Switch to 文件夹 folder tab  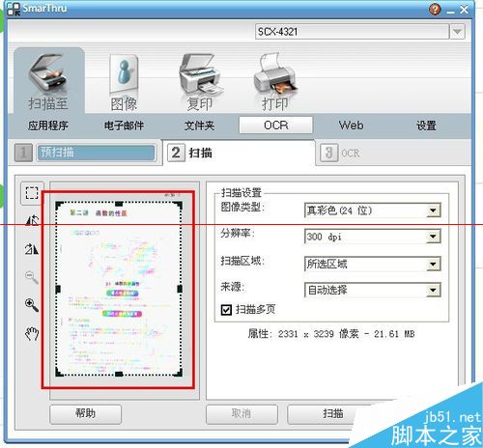(200, 126)
